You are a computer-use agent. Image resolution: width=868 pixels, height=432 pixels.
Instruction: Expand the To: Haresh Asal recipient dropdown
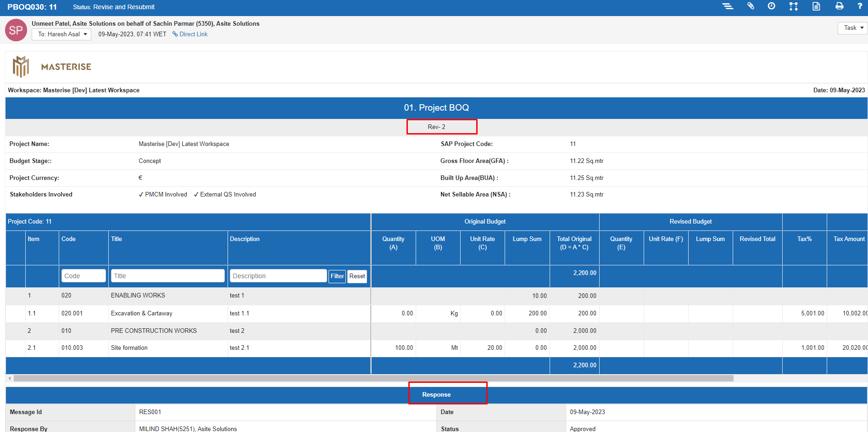[x=61, y=34]
